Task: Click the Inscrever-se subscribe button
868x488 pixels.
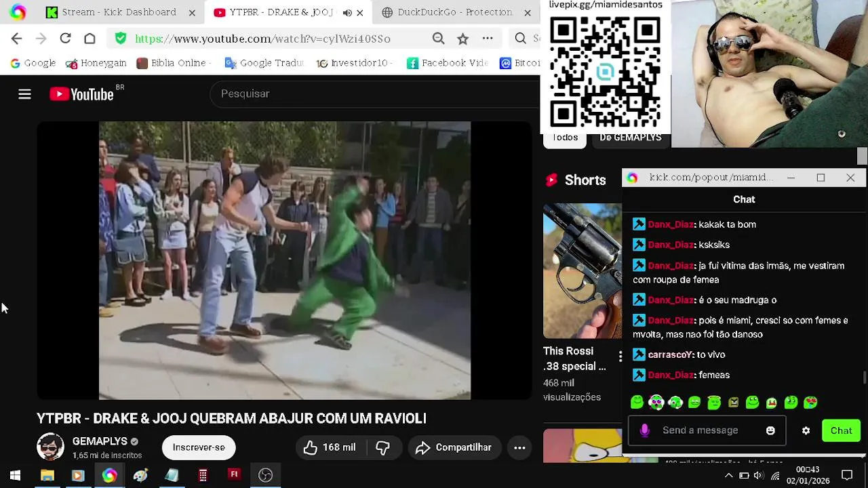Action: [x=199, y=447]
